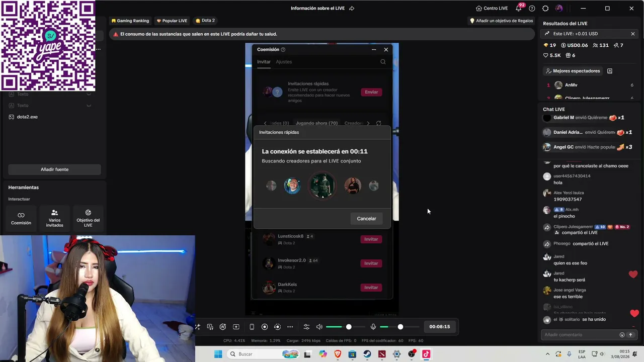Viewport: 644px width, 362px height.
Task: Open the audio mixer settings icon
Action: pyautogui.click(x=306, y=327)
